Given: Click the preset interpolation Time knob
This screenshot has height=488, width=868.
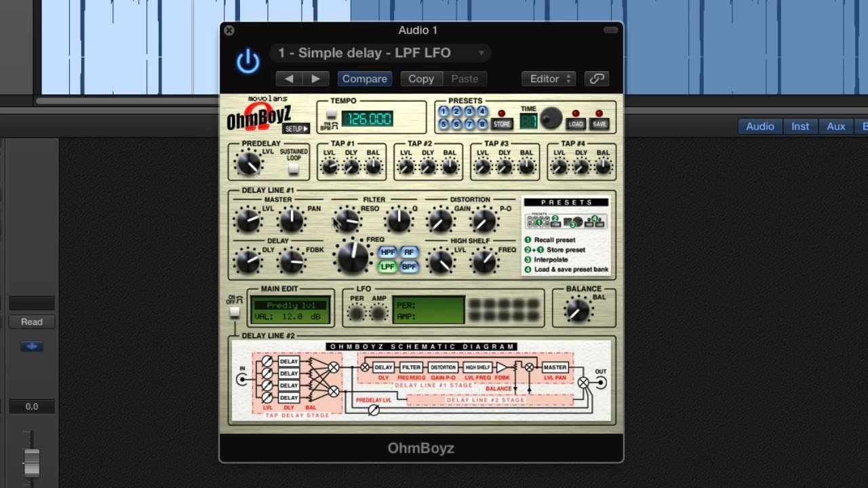Looking at the screenshot, I should 551,119.
